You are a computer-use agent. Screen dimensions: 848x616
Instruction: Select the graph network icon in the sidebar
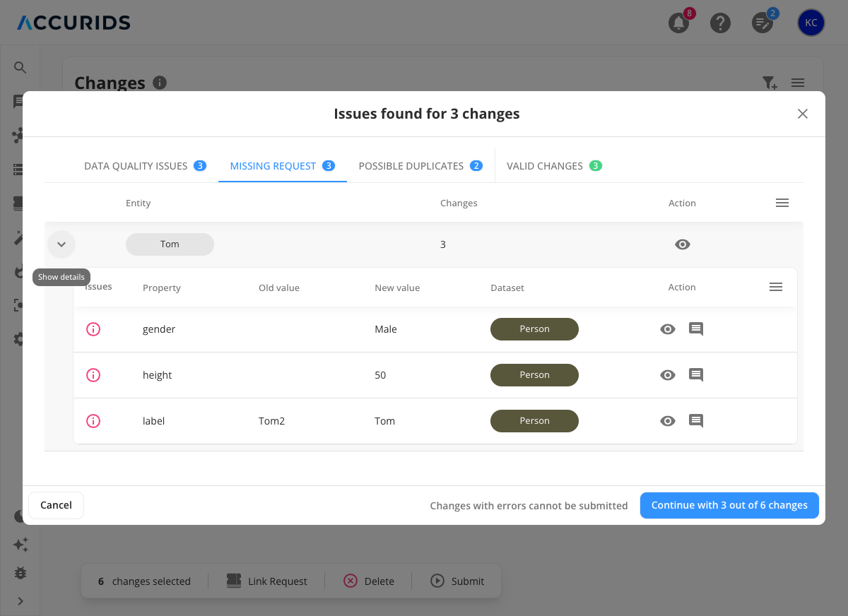[20, 136]
